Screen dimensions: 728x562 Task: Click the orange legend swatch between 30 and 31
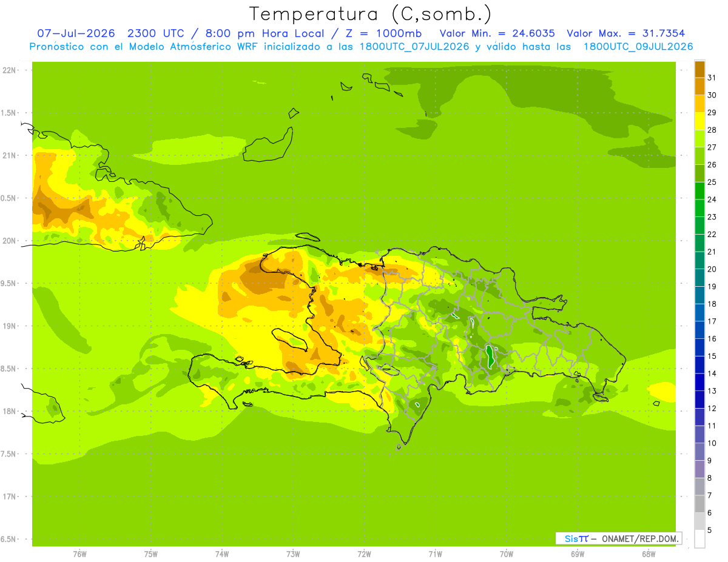tap(699, 86)
